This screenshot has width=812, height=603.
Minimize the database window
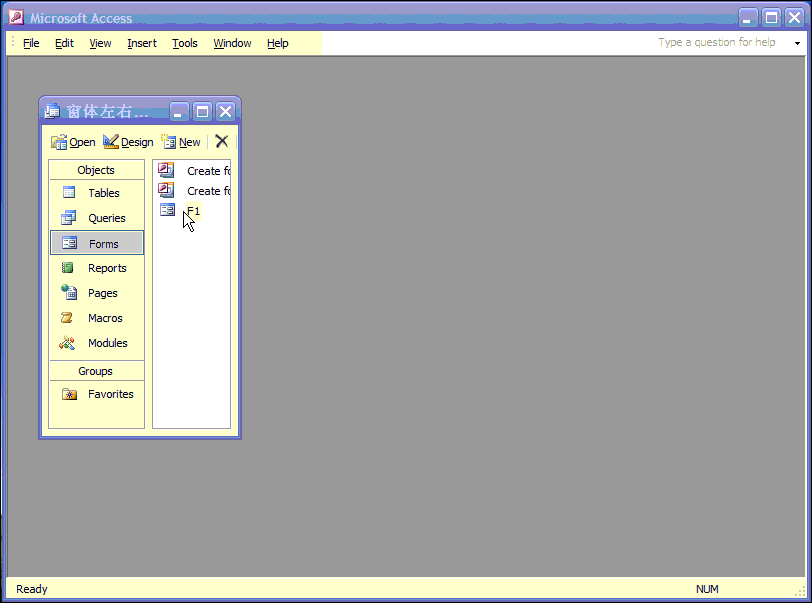pos(179,111)
